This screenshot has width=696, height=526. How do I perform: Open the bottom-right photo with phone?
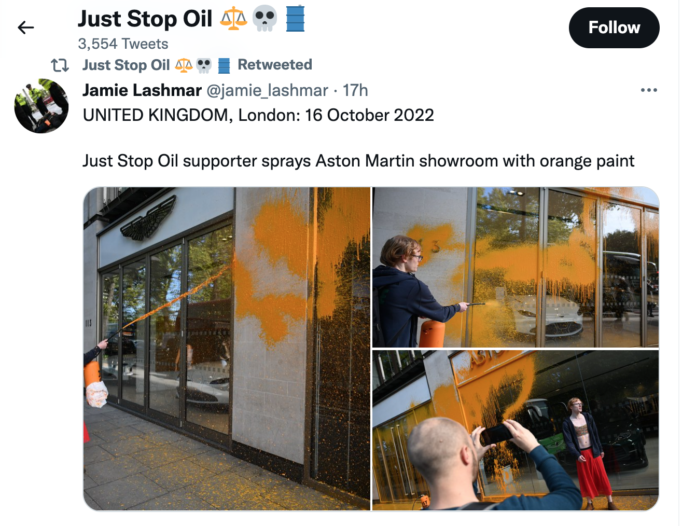(515, 430)
